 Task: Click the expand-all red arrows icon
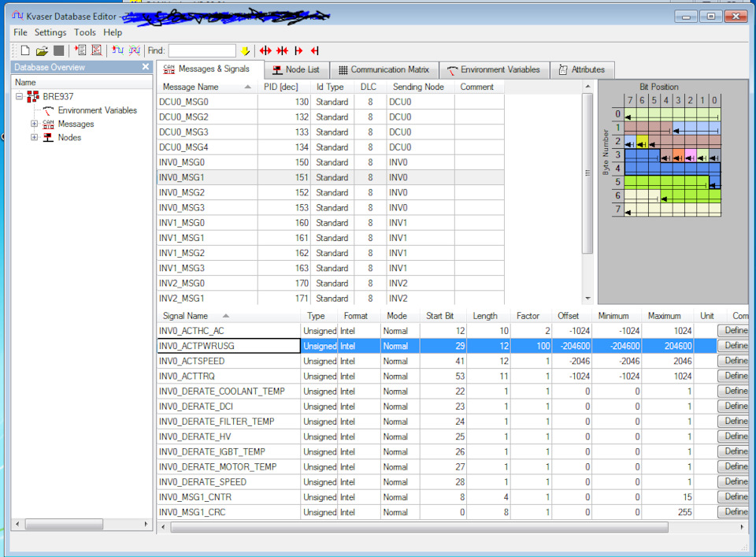tap(265, 50)
